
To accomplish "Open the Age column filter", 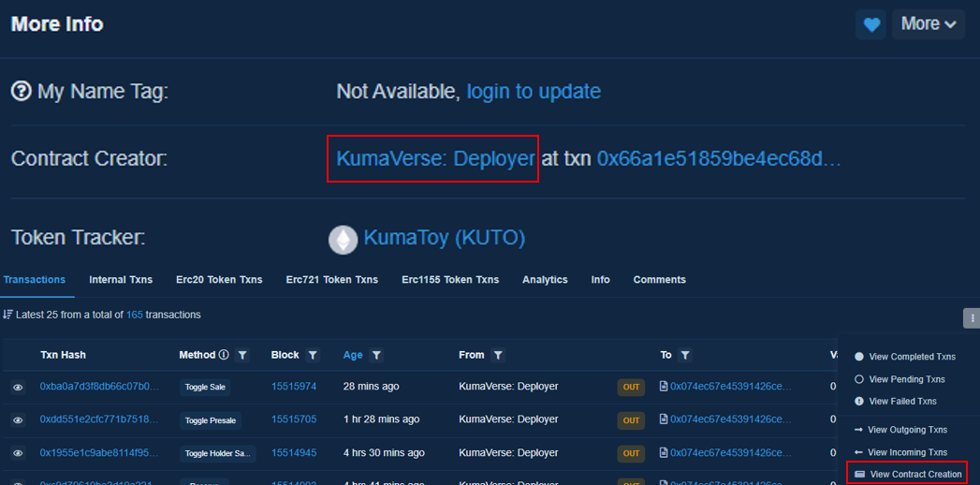I will (375, 356).
